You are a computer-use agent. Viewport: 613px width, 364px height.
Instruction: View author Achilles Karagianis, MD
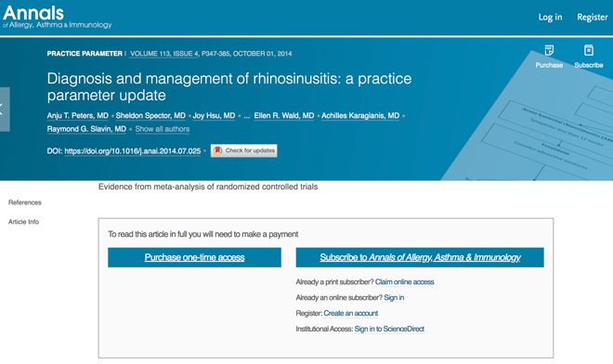[x=360, y=116]
